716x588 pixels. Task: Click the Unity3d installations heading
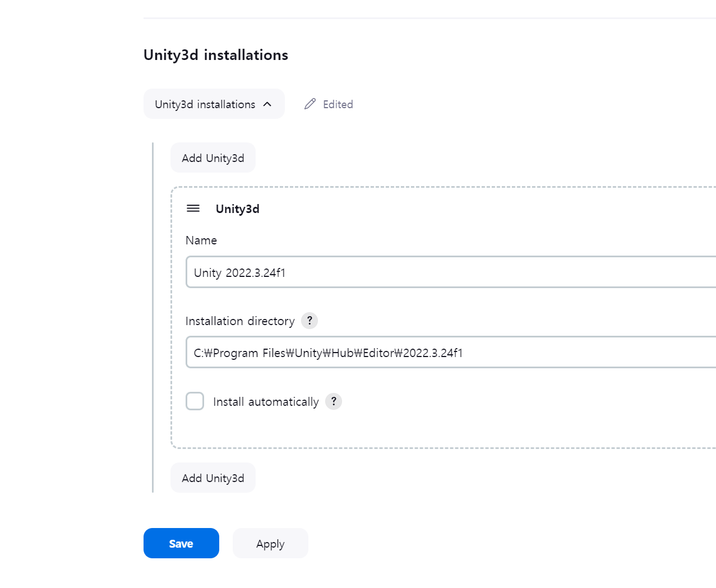216,55
